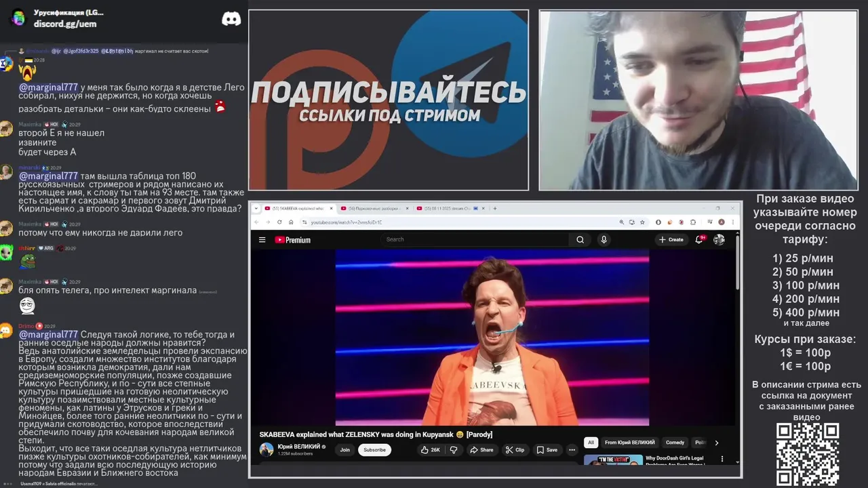This screenshot has height=488, width=868.
Task: Select the All filter chip
Action: tap(591, 443)
